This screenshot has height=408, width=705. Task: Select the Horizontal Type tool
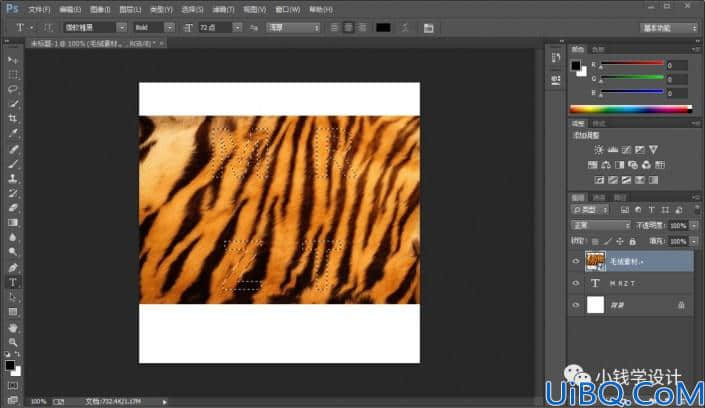pyautogui.click(x=13, y=282)
